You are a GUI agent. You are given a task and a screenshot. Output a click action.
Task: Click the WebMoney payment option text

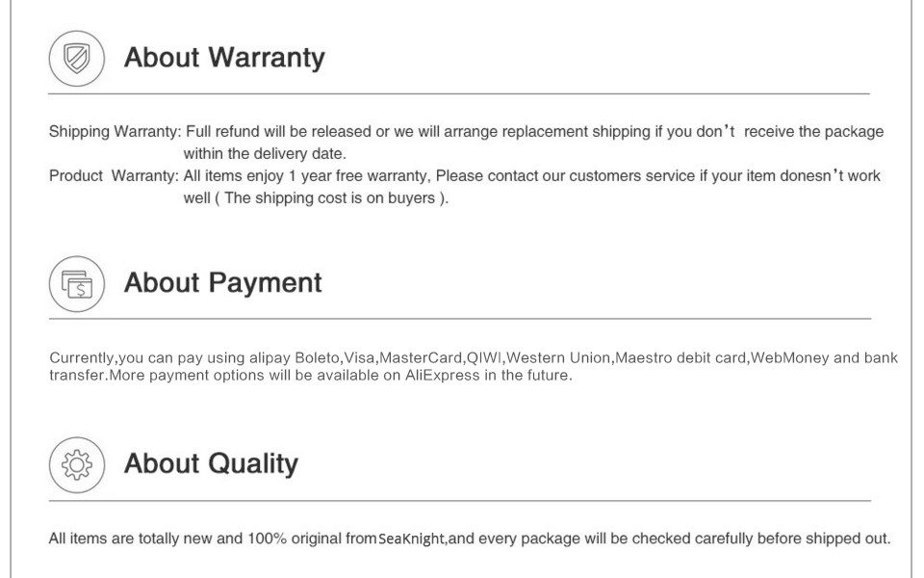pyautogui.click(x=789, y=358)
